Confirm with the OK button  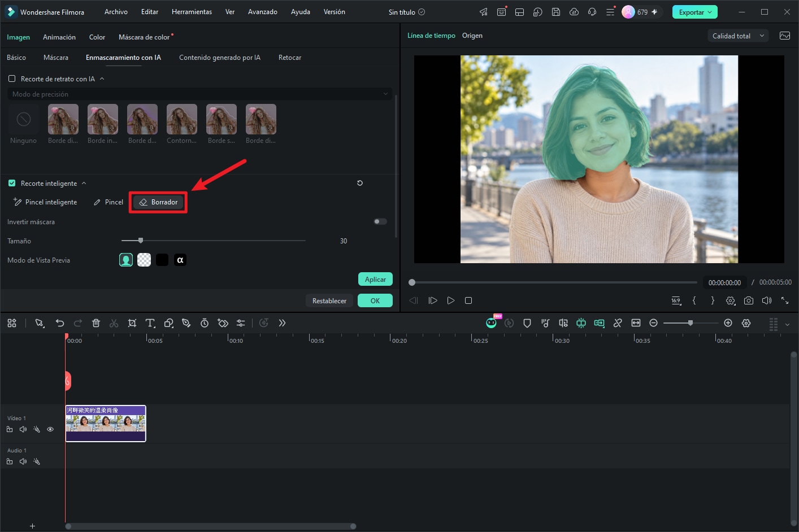coord(375,300)
